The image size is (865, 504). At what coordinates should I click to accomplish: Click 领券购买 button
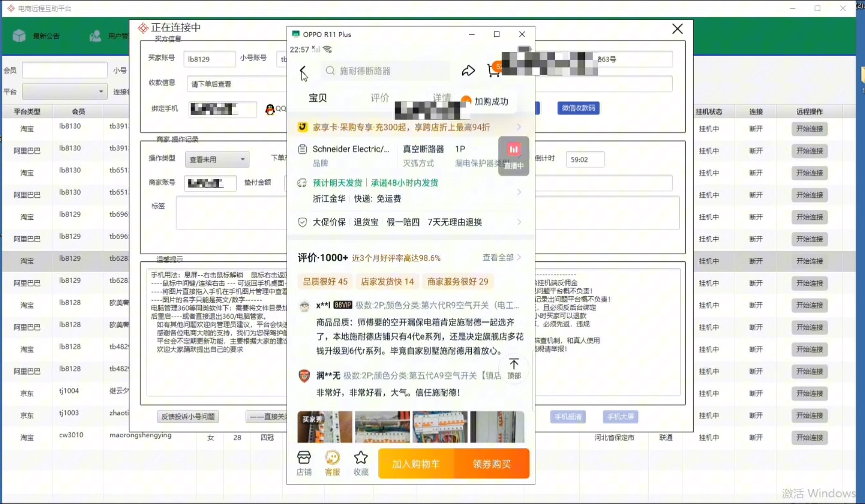(x=492, y=464)
